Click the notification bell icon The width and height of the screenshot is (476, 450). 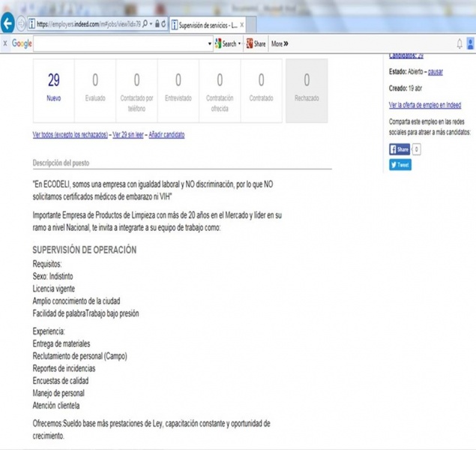(x=460, y=43)
